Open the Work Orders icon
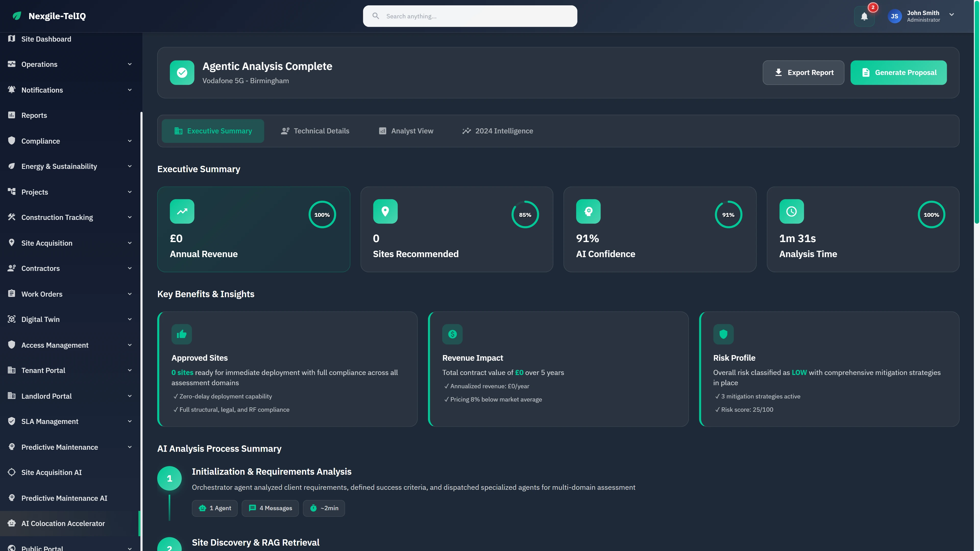Viewport: 980px width, 551px height. coord(11,294)
